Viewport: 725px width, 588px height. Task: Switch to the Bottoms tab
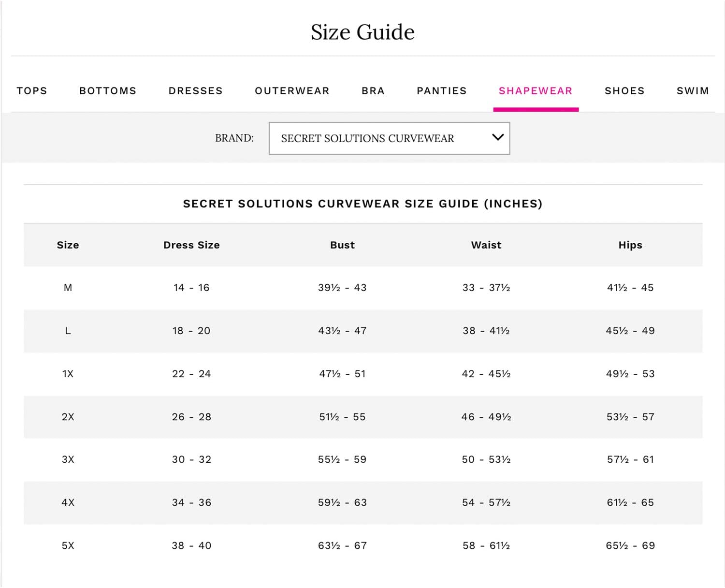(108, 91)
